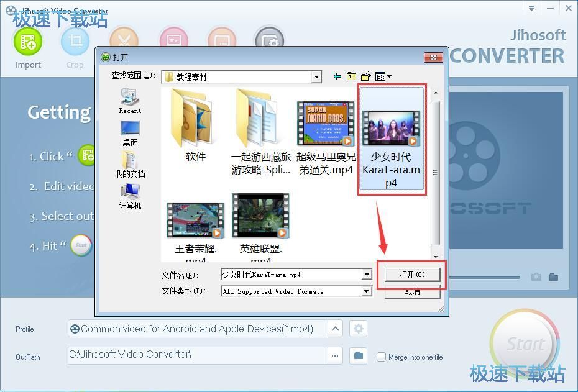Screen dimensions: 578x392
Task: Expand the 文件类型 format dropdown
Action: 367,291
